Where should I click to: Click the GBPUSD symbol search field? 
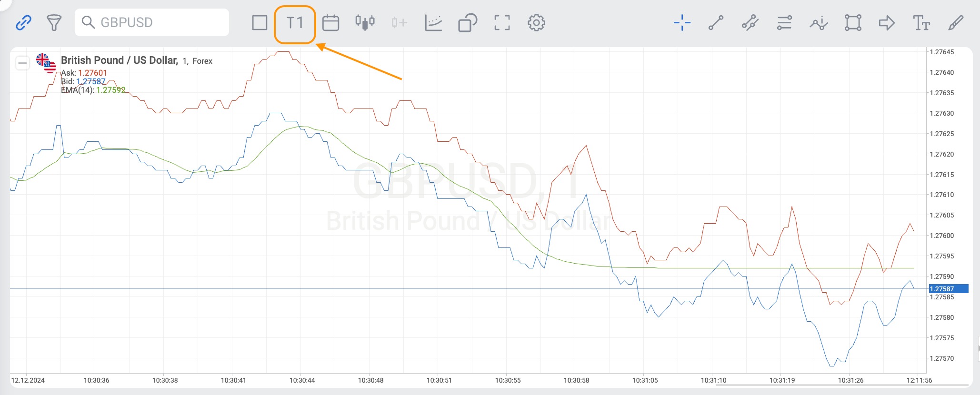coord(152,22)
